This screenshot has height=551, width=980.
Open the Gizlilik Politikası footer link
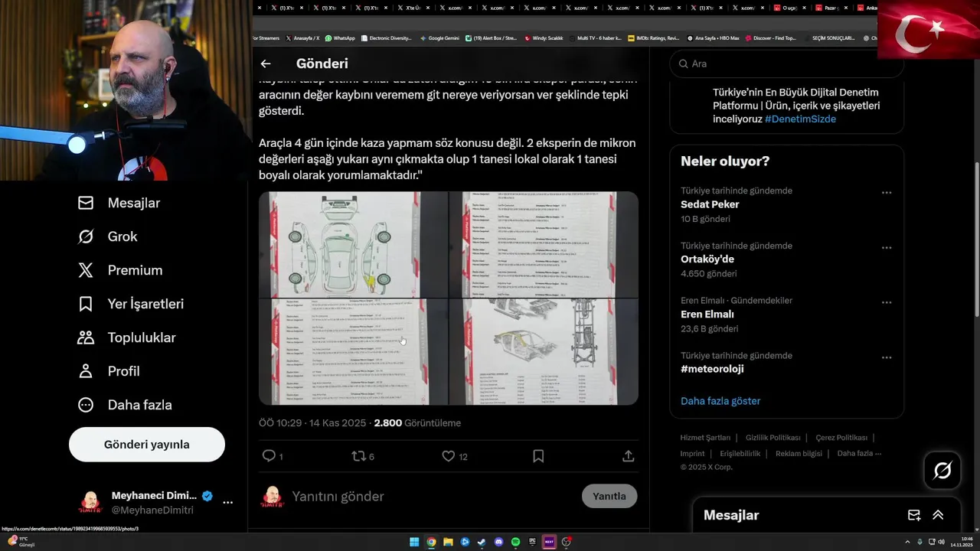click(773, 438)
